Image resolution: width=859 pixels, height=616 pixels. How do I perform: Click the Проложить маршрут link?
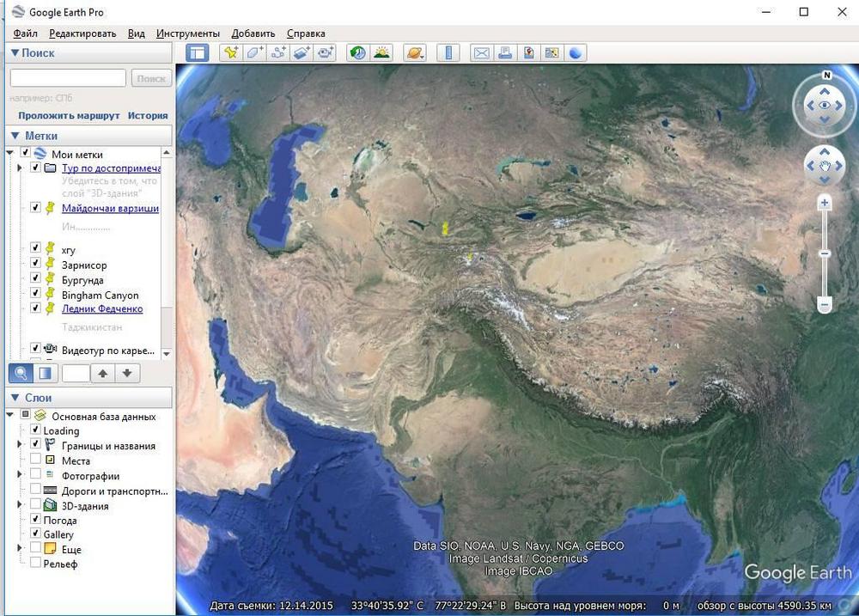pos(70,115)
